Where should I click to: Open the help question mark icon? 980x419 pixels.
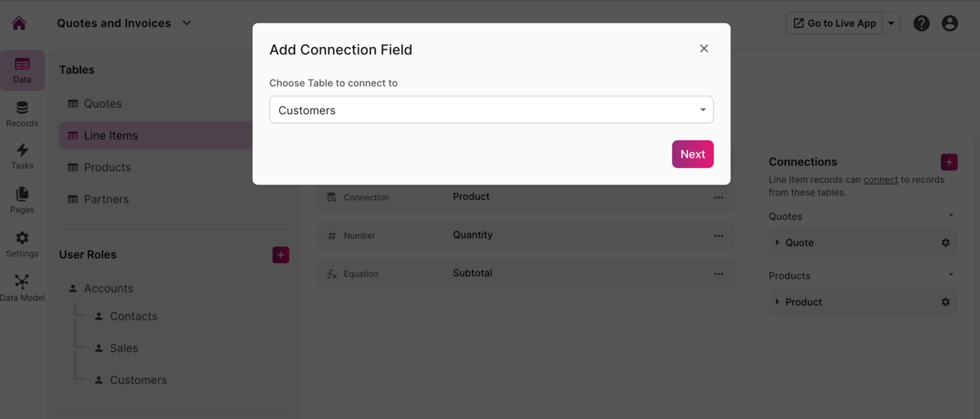(921, 24)
